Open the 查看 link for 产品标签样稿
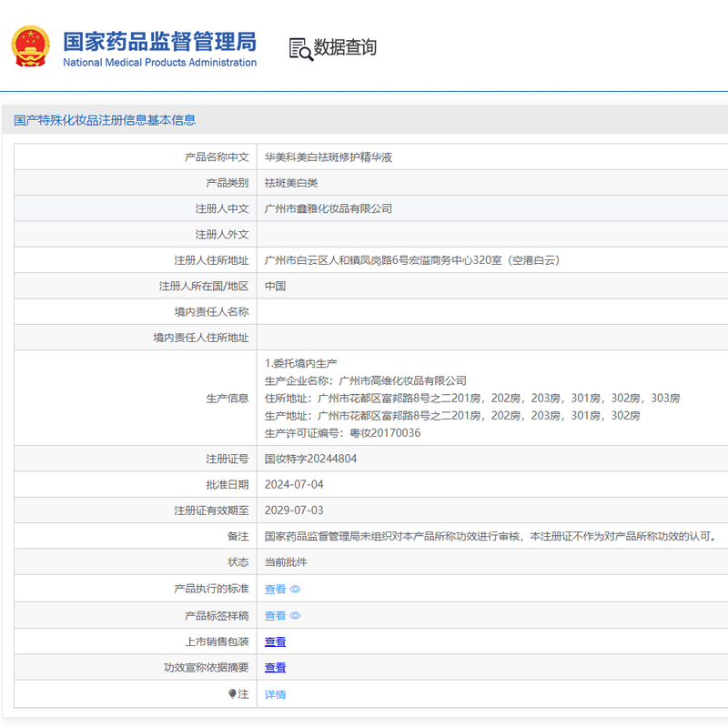The width and height of the screenshot is (728, 728). click(275, 616)
